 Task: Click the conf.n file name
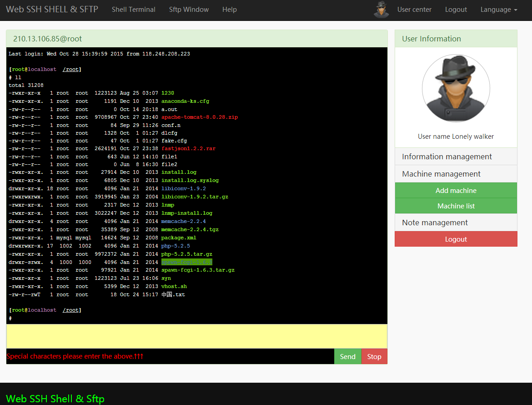(171, 125)
